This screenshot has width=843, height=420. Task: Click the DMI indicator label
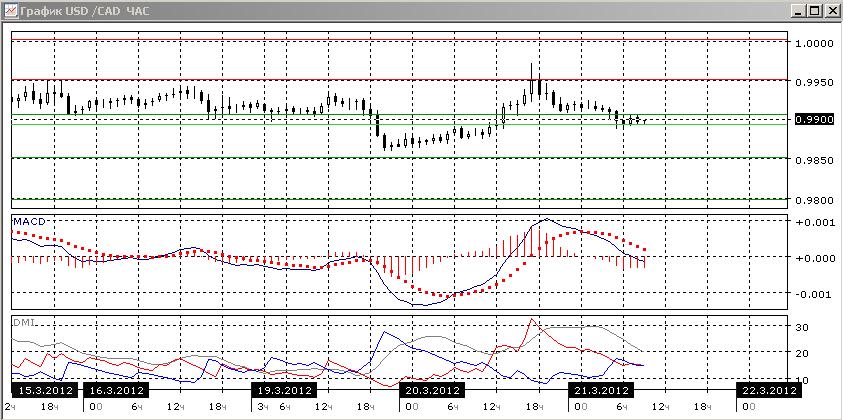(x=23, y=321)
